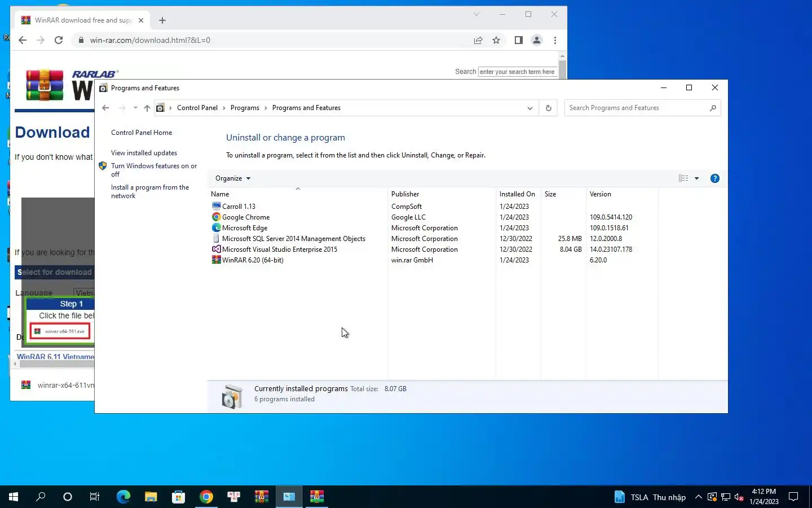Click the WinRAR site search field
Image resolution: width=812 pixels, height=508 pixels.
[x=518, y=72]
